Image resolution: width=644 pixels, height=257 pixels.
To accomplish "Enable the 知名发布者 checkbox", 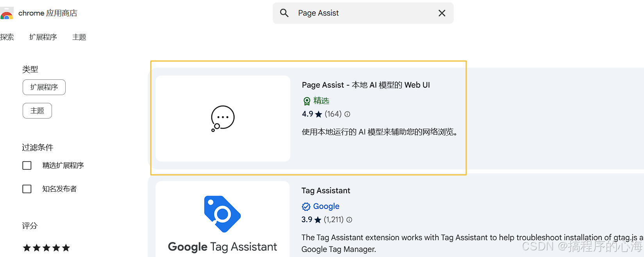I will tap(27, 189).
